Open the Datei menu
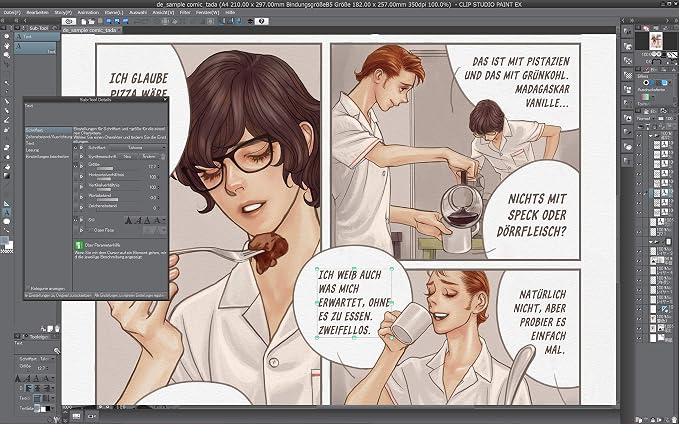The width and height of the screenshot is (679, 424). (x=11, y=13)
